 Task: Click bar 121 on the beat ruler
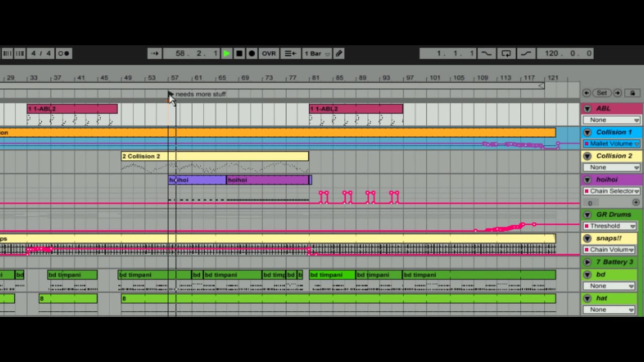pyautogui.click(x=553, y=78)
